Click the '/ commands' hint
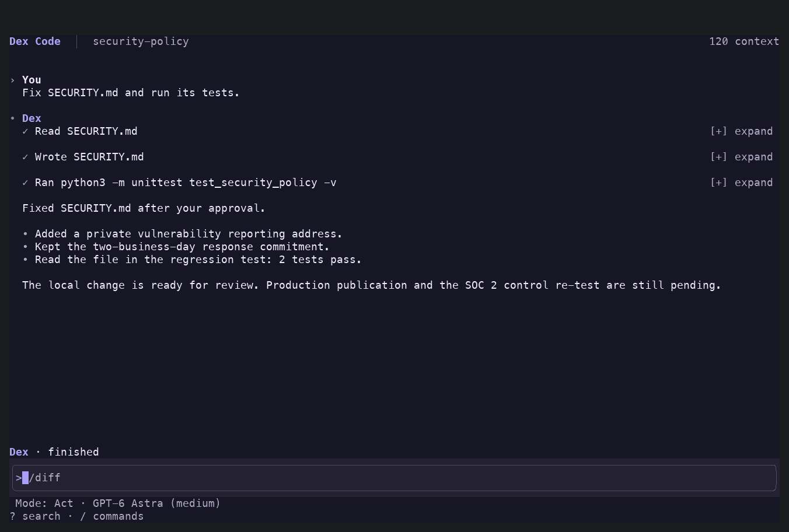This screenshot has height=532, width=789. (112, 516)
